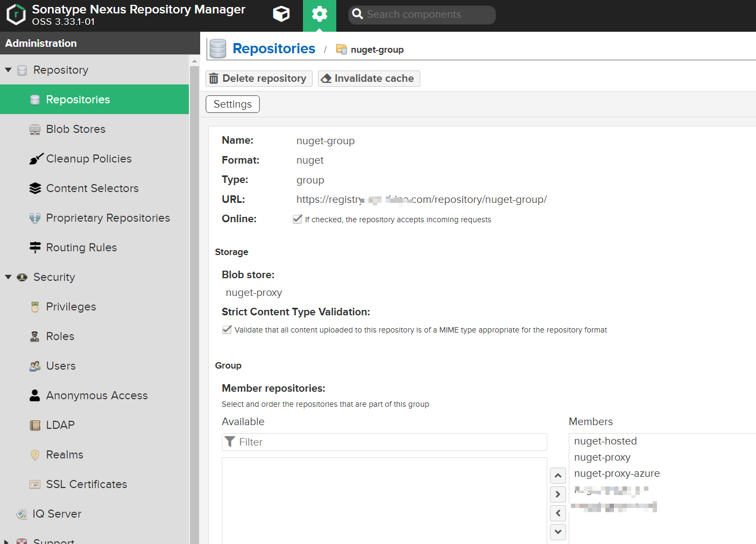Open Blob Stores in sidebar

94,129
